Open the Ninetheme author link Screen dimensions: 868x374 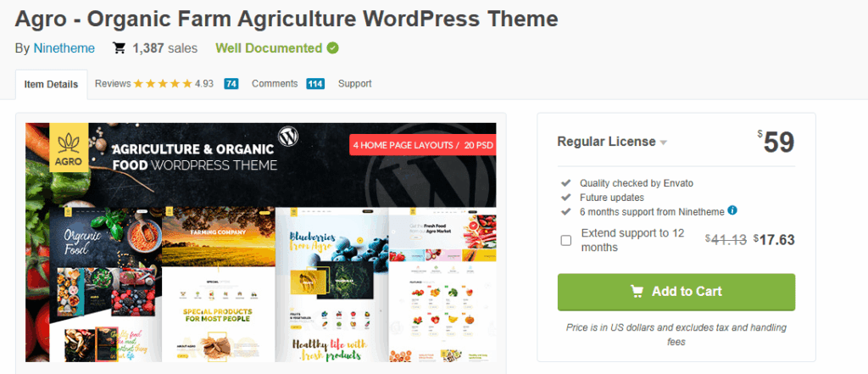pos(64,48)
